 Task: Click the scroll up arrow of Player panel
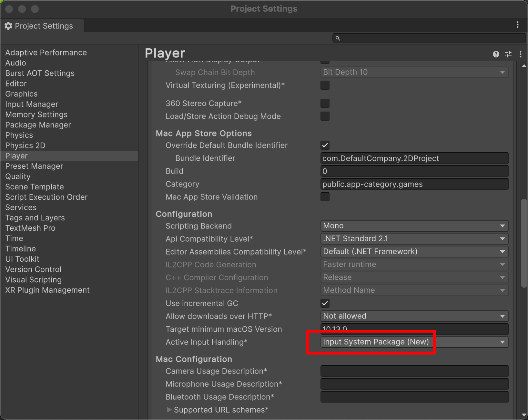tap(524, 66)
